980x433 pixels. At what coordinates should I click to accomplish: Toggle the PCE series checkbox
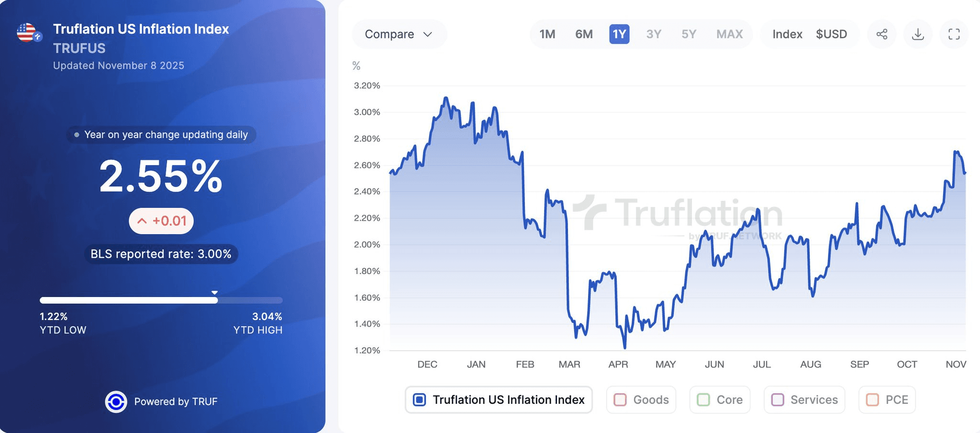point(872,399)
